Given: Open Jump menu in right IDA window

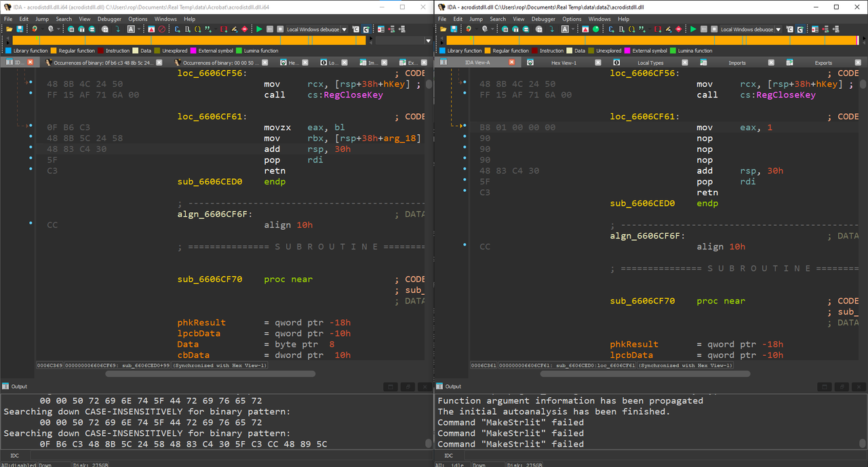Looking at the screenshot, I should tap(476, 19).
